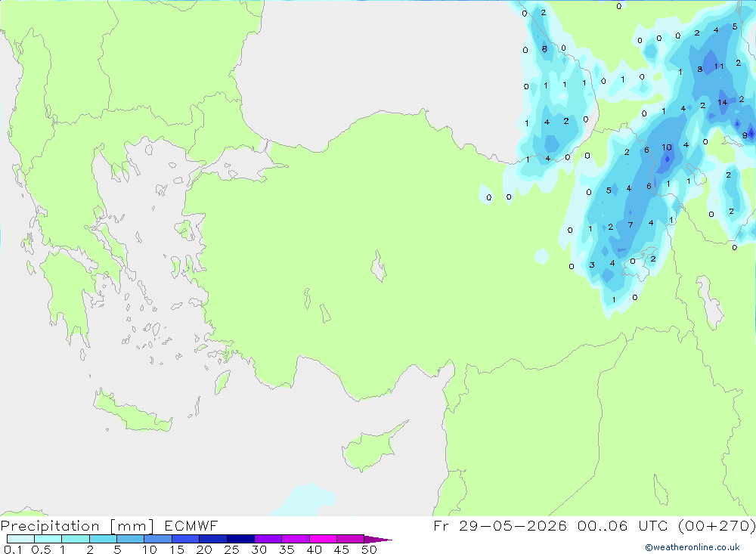Click the "7" precipitation value on the map
The image size is (756, 554).
[631, 224]
